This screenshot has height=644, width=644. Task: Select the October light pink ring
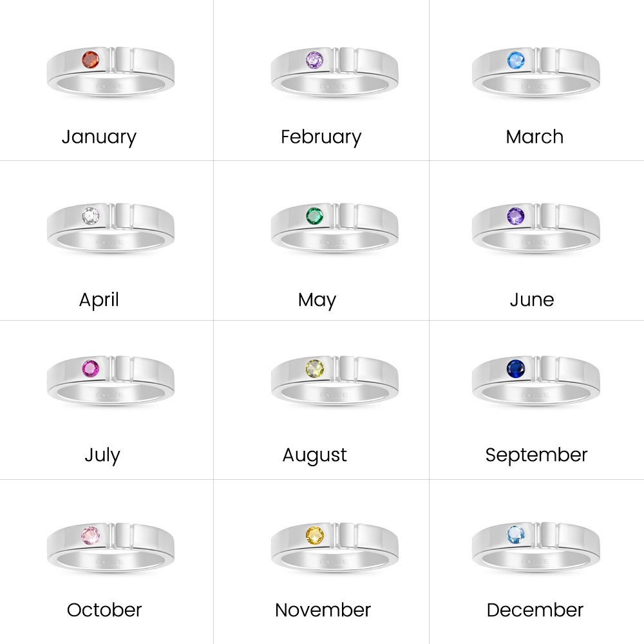tap(110, 547)
